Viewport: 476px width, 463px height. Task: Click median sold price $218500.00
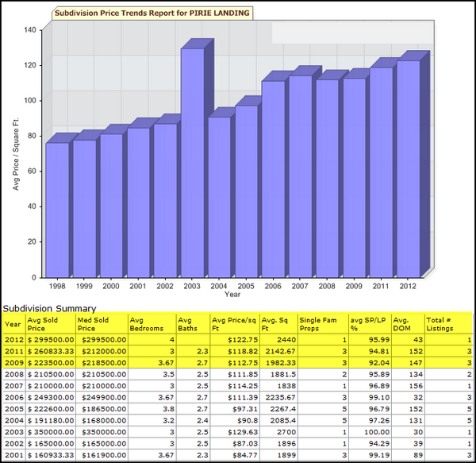pyautogui.click(x=104, y=363)
